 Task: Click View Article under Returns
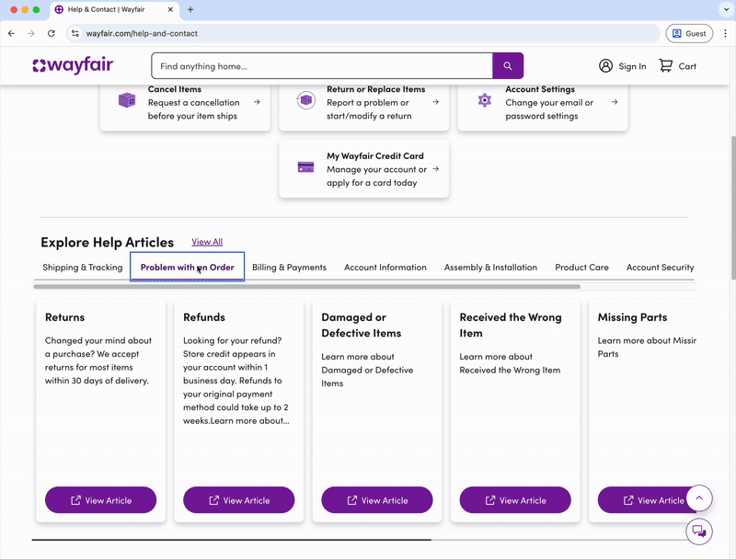click(x=101, y=500)
